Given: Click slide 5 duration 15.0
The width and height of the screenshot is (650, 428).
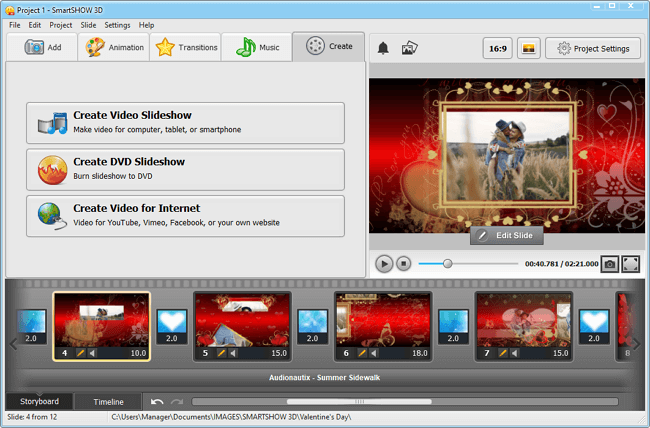Looking at the screenshot, I should click(279, 353).
